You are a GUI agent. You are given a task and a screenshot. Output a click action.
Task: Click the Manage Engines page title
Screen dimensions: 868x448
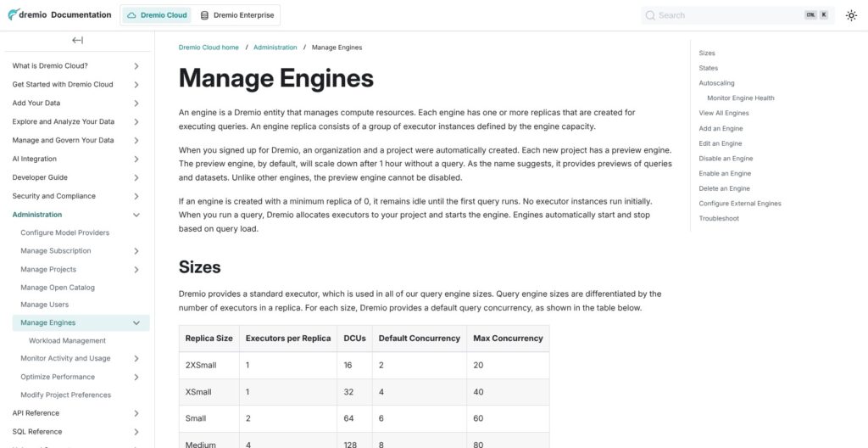(x=275, y=78)
